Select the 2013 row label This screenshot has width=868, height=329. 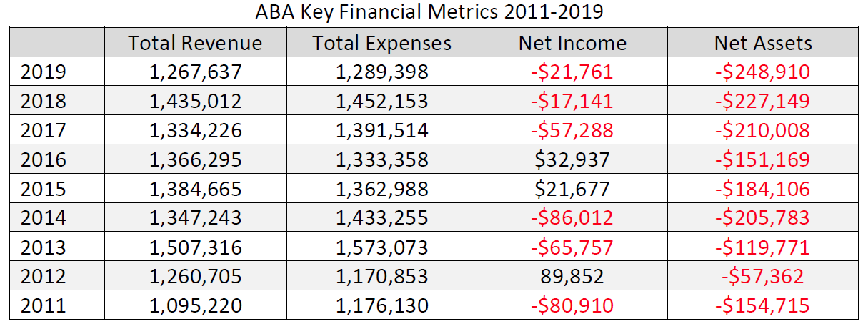43,247
